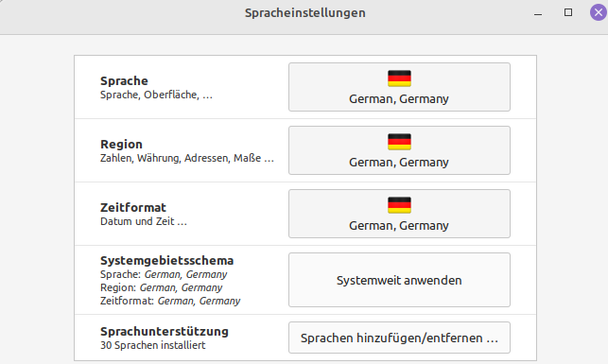Click the Systemgebietsschema heading
Image resolution: width=608 pixels, height=364 pixels.
166,261
